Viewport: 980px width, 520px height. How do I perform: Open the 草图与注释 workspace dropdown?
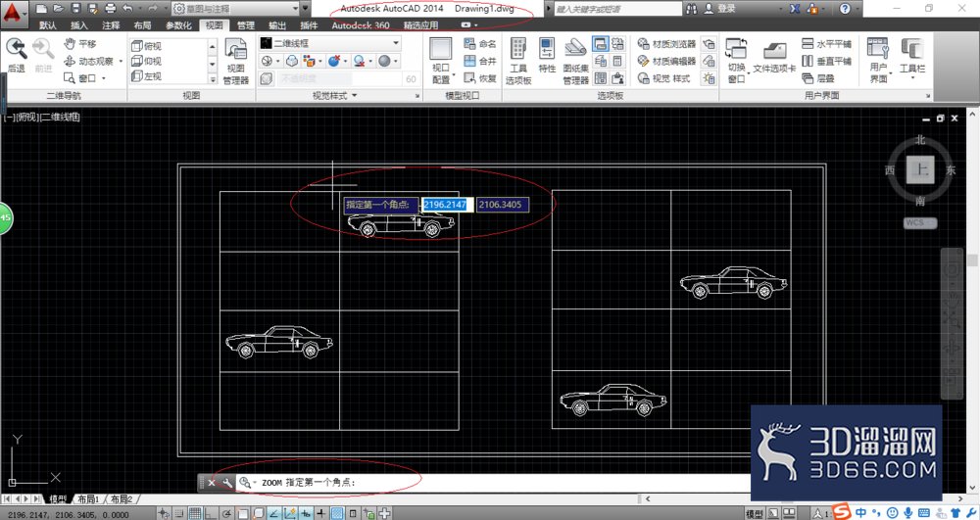235,9
